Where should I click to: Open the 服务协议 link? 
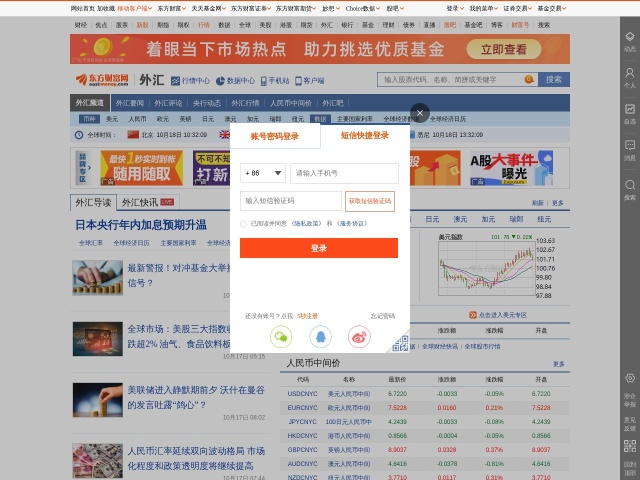click(x=352, y=223)
